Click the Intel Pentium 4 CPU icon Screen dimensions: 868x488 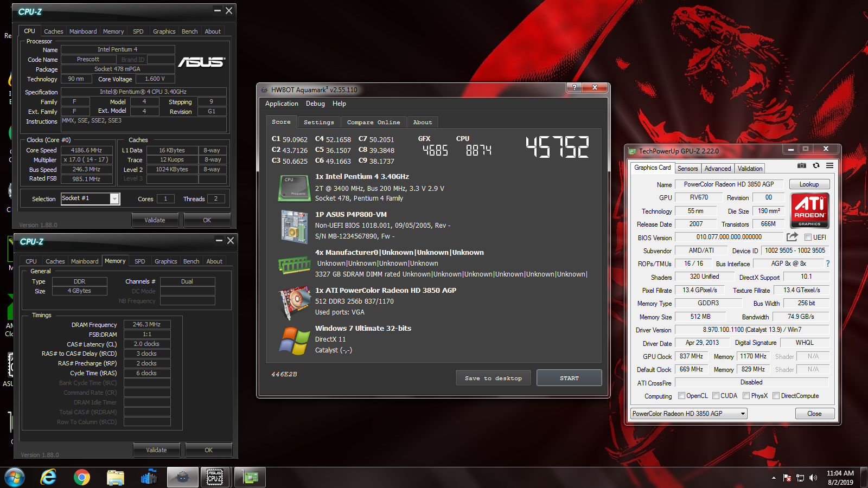click(x=294, y=188)
